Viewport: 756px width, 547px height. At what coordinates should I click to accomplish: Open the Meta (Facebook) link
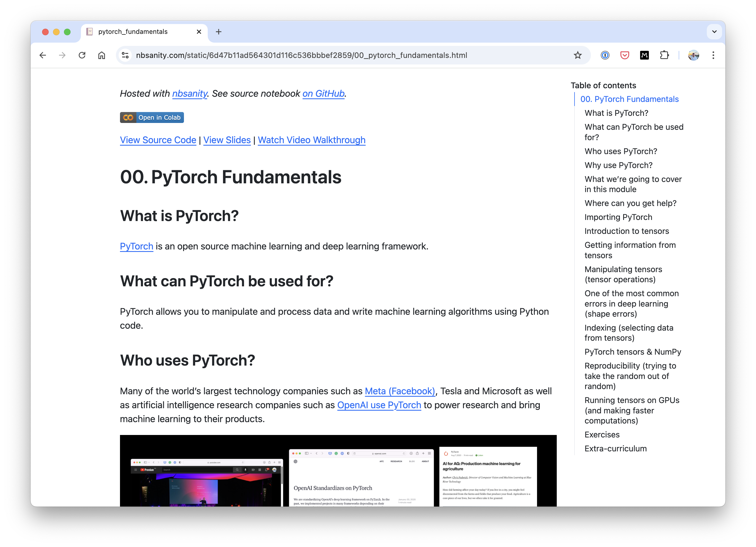[x=400, y=391]
